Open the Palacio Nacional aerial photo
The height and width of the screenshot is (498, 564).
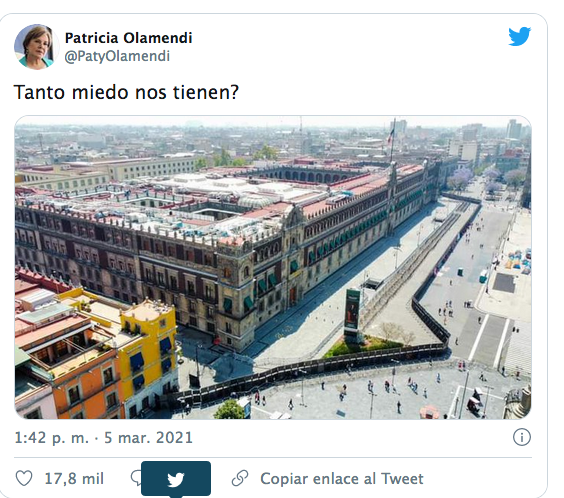pos(273,268)
